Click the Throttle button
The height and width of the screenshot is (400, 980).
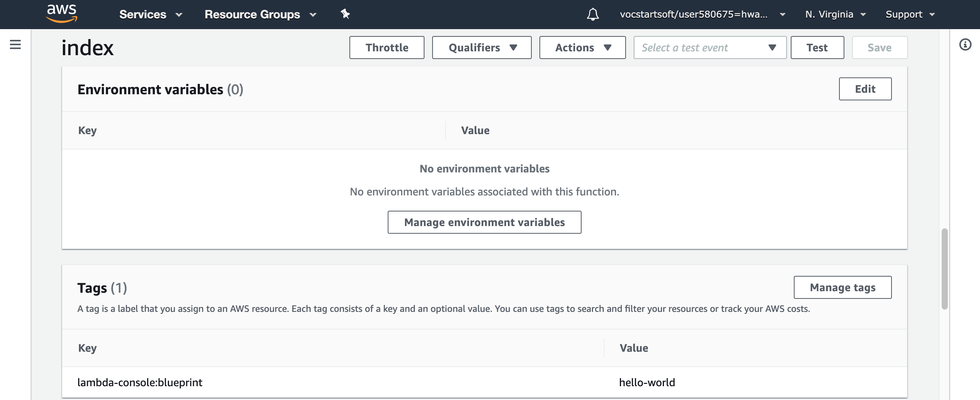point(387,48)
